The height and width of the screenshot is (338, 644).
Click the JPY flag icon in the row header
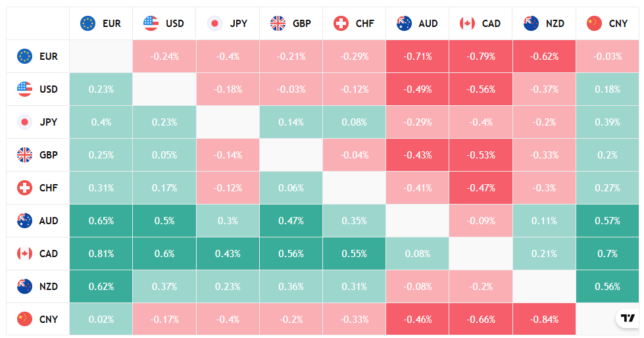click(x=25, y=122)
